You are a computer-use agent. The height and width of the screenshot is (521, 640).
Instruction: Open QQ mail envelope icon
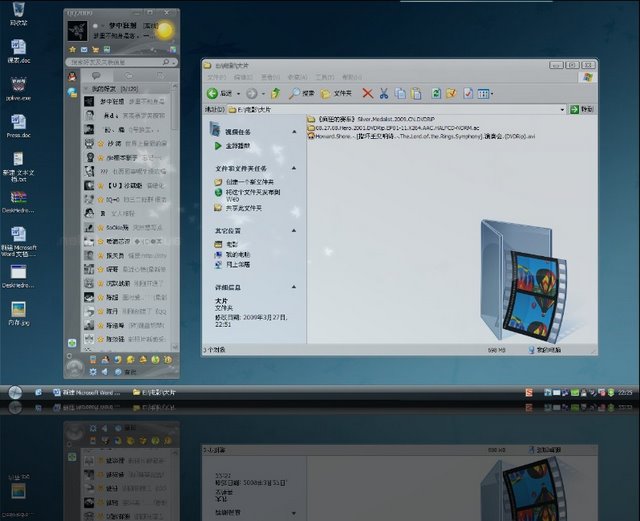(84, 49)
